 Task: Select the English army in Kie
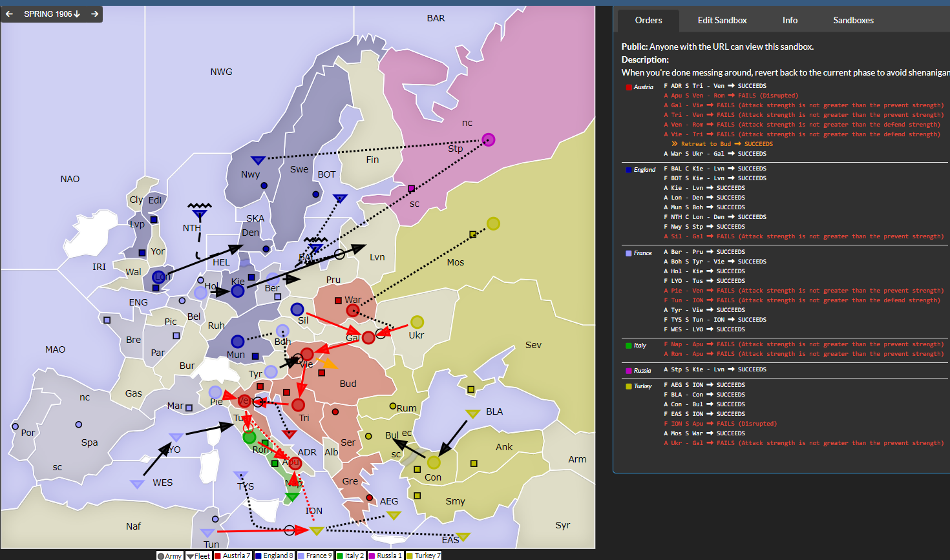pyautogui.click(x=238, y=291)
